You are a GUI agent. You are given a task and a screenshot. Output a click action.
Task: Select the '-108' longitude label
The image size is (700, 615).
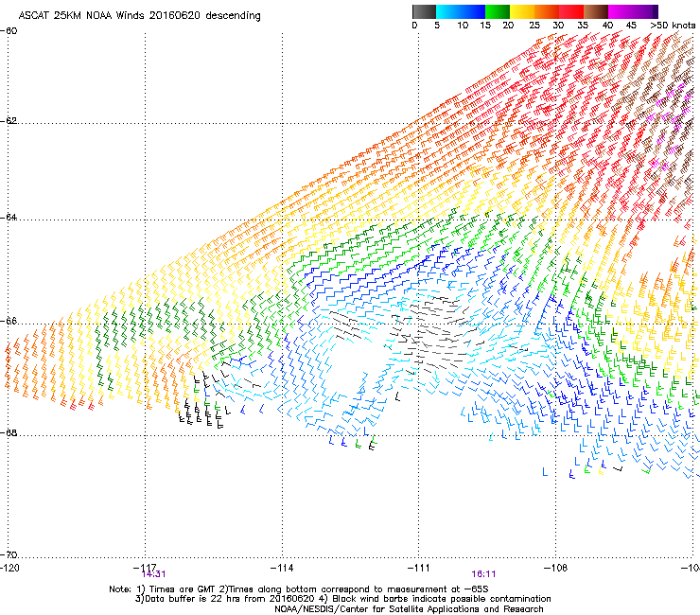[x=555, y=568]
